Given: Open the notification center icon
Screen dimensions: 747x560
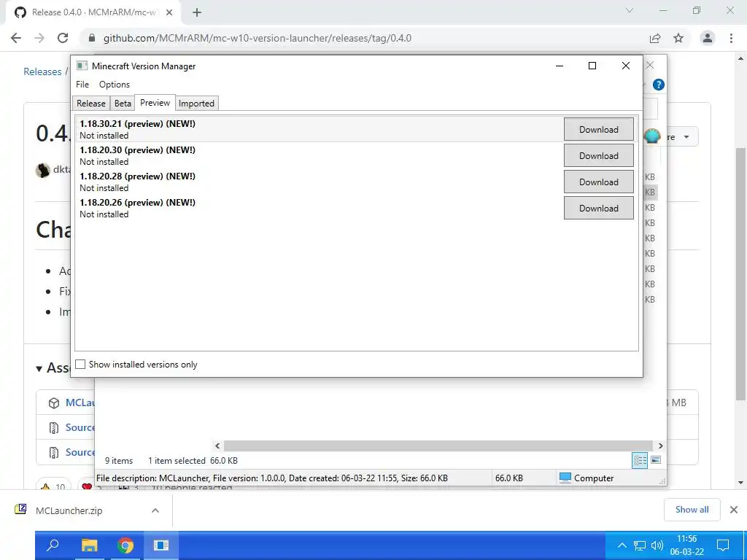Looking at the screenshot, I should [723, 545].
